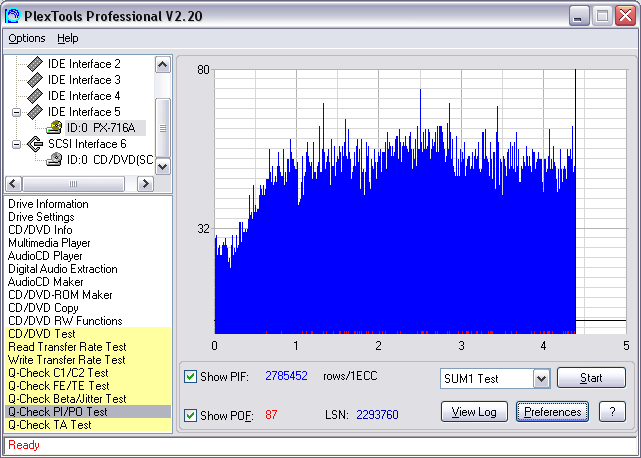This screenshot has width=641, height=458.
Task: Click the LSN value 2293760
Action: [x=377, y=415]
